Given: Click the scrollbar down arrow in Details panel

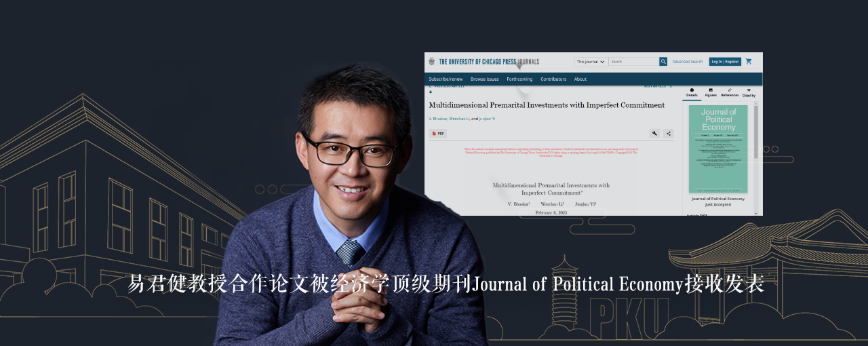Looking at the screenshot, I should pyautogui.click(x=756, y=213).
